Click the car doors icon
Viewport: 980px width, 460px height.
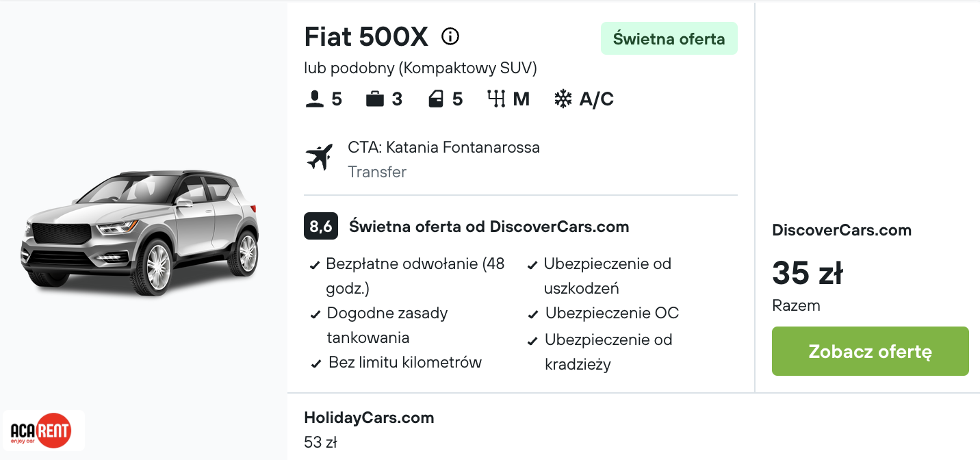click(436, 99)
